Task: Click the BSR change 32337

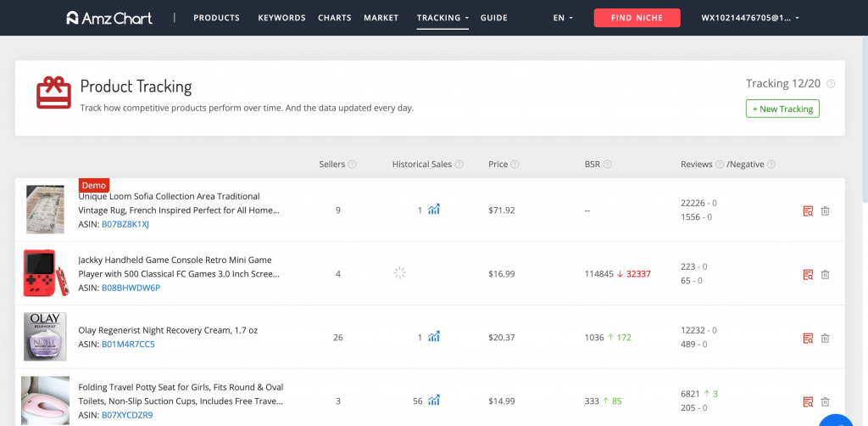Action: click(638, 273)
